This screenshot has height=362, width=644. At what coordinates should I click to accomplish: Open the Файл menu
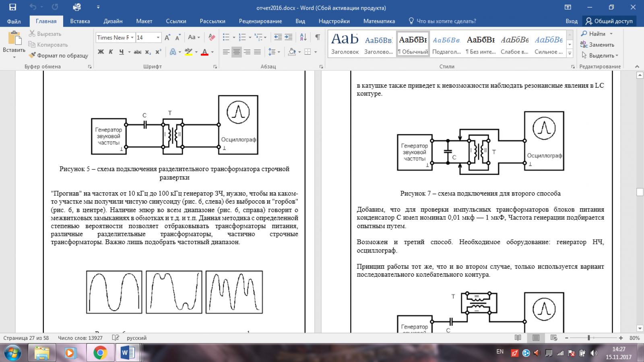(x=14, y=21)
